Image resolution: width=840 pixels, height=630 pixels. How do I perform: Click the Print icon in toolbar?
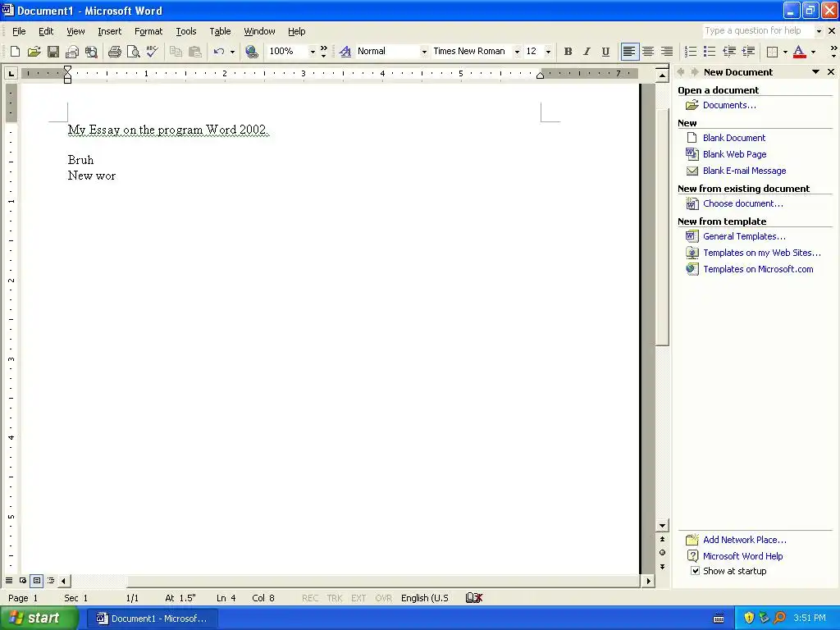click(x=114, y=52)
